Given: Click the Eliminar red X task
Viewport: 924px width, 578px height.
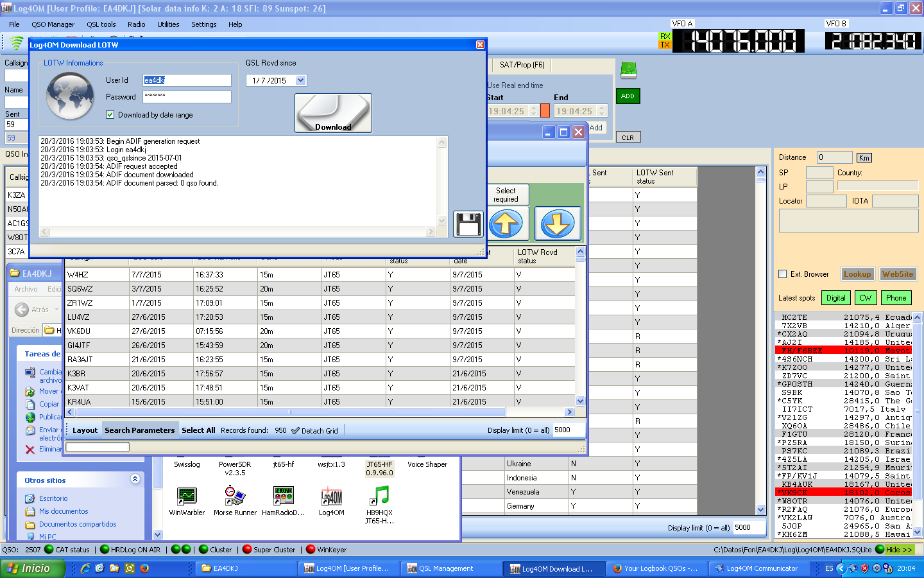Looking at the screenshot, I should click(x=30, y=450).
